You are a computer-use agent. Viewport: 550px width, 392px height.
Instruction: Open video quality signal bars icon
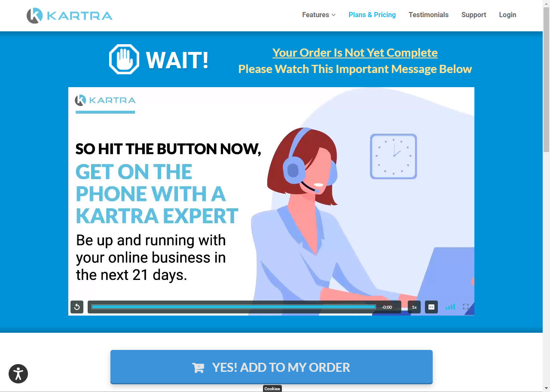450,307
